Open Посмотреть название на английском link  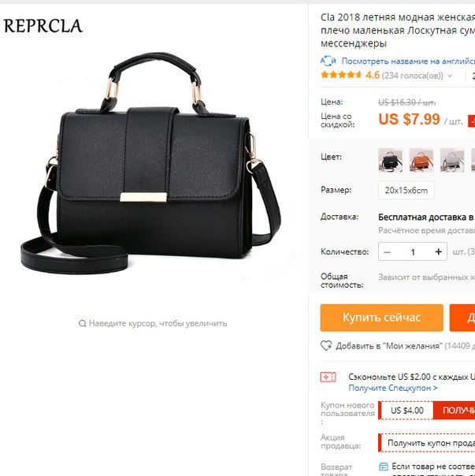point(408,61)
